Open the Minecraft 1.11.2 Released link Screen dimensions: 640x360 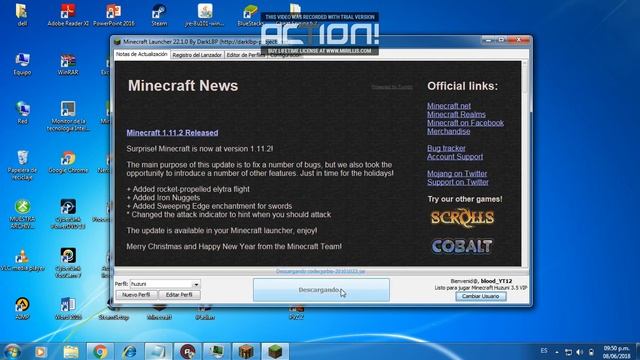pos(172,133)
